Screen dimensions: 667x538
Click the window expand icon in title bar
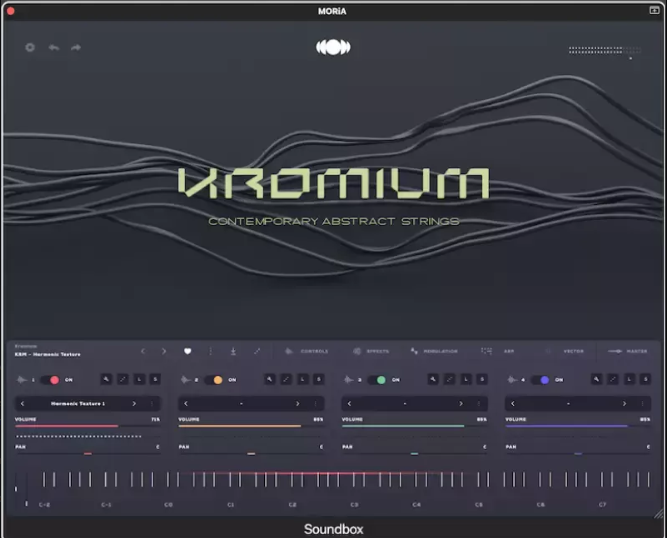pos(654,10)
